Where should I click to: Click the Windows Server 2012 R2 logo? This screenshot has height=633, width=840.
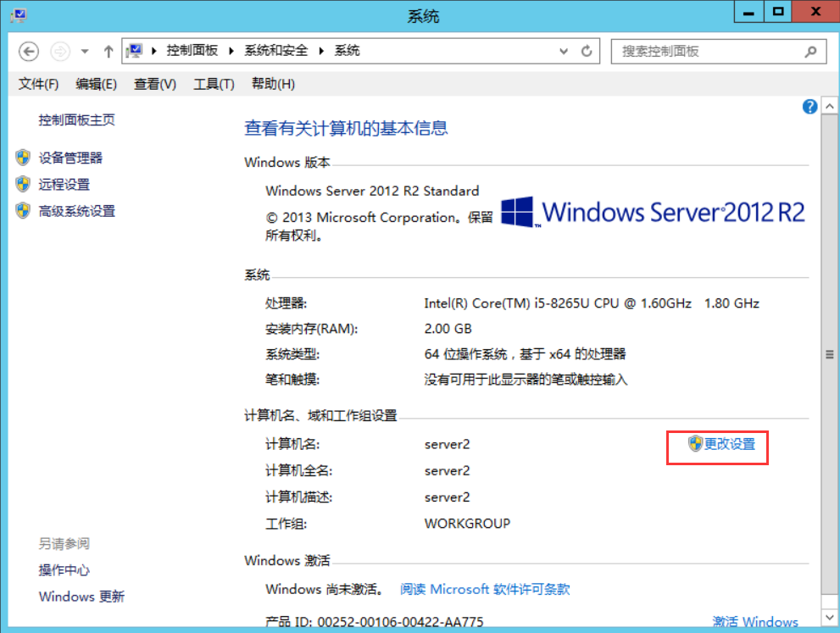coord(653,212)
